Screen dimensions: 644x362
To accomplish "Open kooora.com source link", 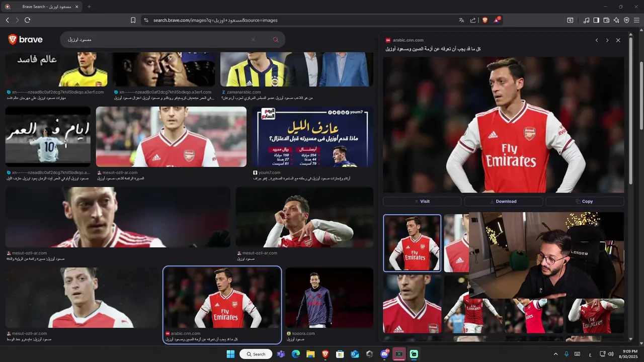I will tap(303, 334).
